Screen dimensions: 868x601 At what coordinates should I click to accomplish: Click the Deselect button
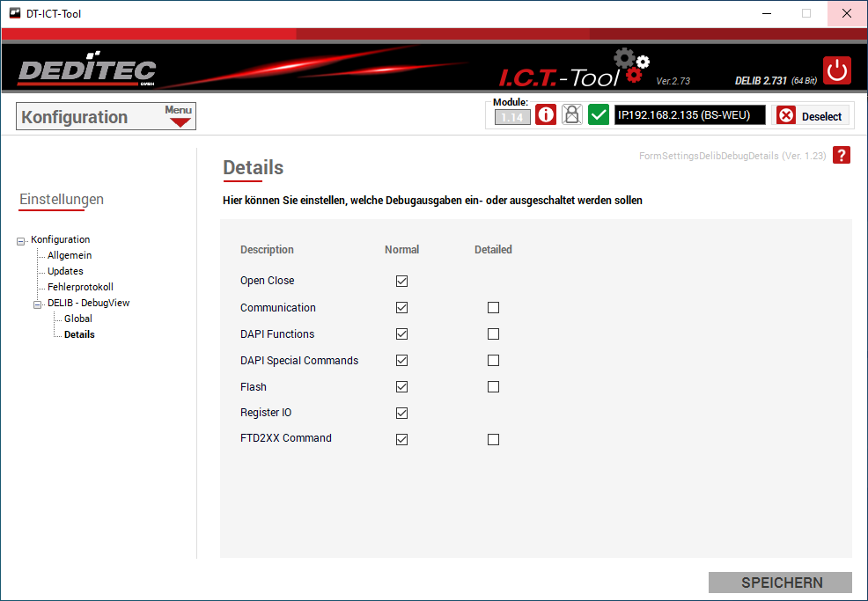(x=811, y=116)
